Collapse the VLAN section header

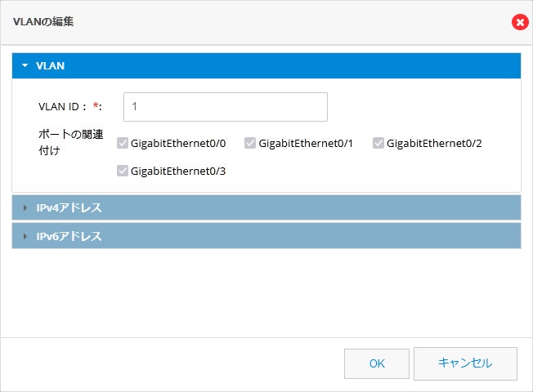266,65
